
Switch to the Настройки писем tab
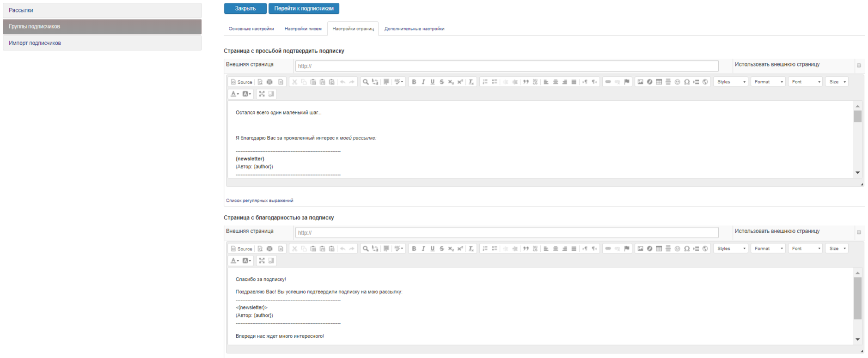tap(303, 29)
